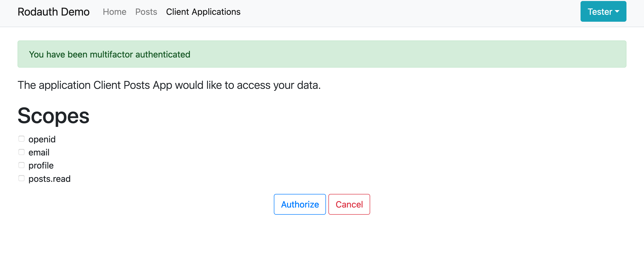The height and width of the screenshot is (266, 644).
Task: Click the Rodauth Demo brand link
Action: (x=54, y=12)
